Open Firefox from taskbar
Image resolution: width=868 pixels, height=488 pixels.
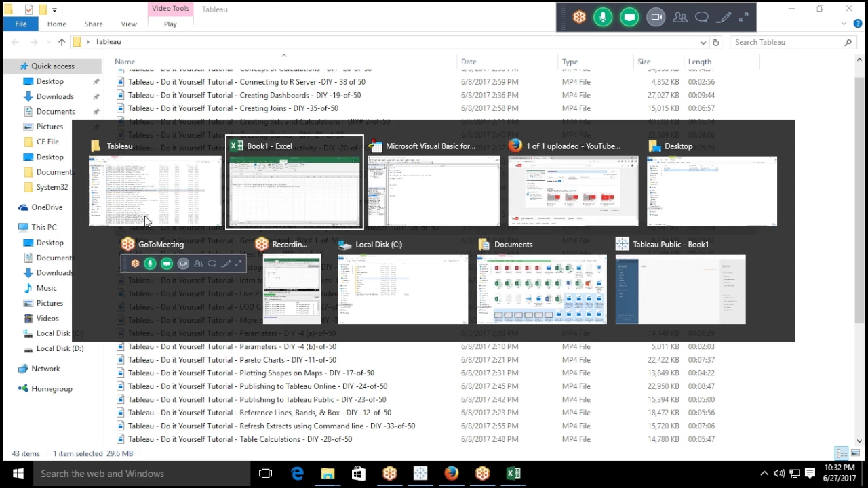point(451,474)
